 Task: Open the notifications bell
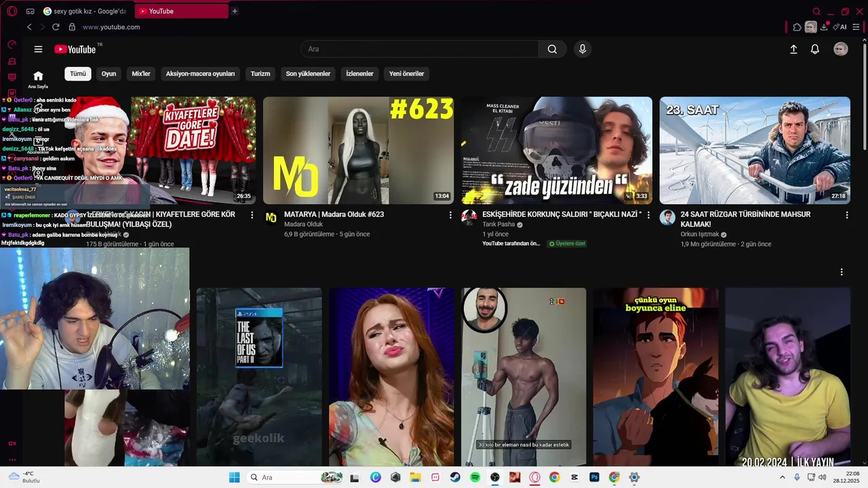click(815, 49)
